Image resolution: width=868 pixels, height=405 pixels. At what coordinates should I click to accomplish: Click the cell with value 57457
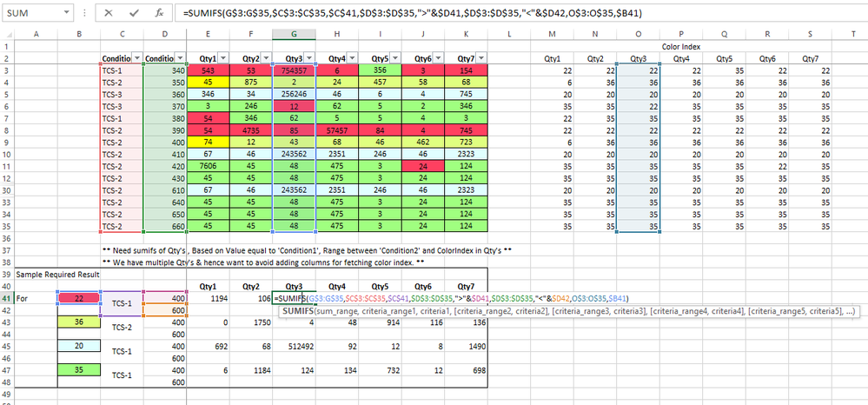click(x=337, y=129)
